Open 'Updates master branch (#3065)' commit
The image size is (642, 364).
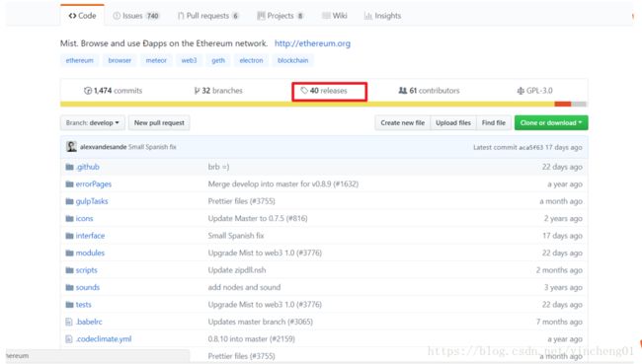(x=261, y=322)
